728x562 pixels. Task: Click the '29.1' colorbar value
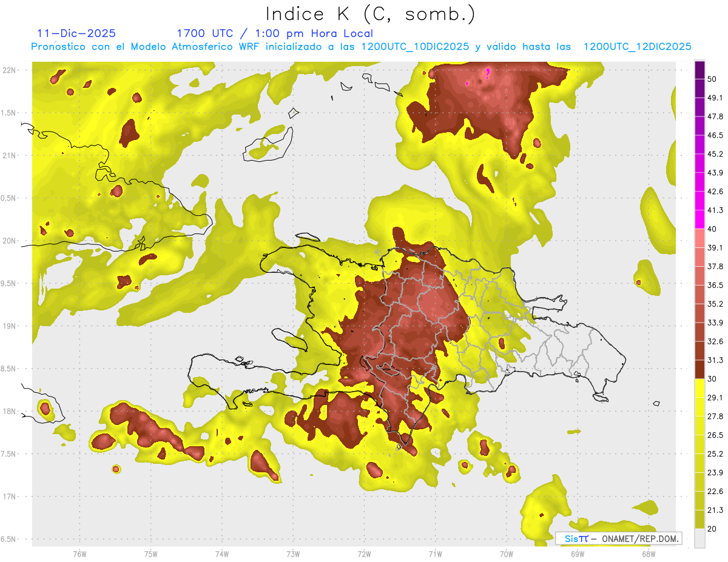pos(715,398)
